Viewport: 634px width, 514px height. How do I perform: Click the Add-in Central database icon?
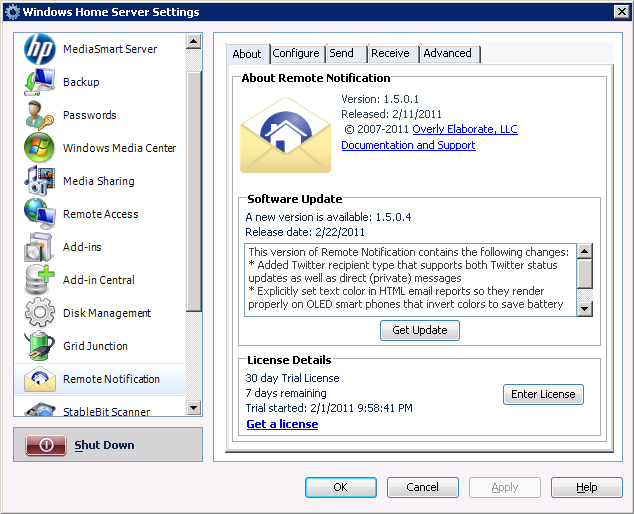(39, 279)
